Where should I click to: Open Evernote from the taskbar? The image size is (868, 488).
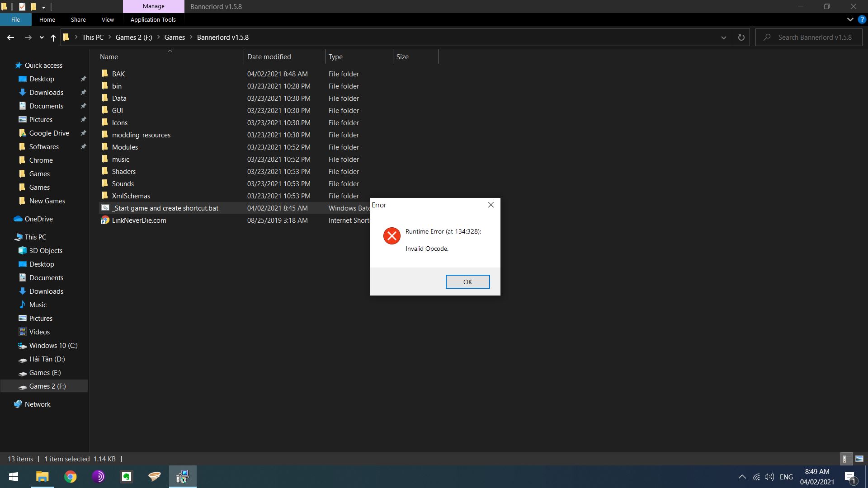[126, 477]
